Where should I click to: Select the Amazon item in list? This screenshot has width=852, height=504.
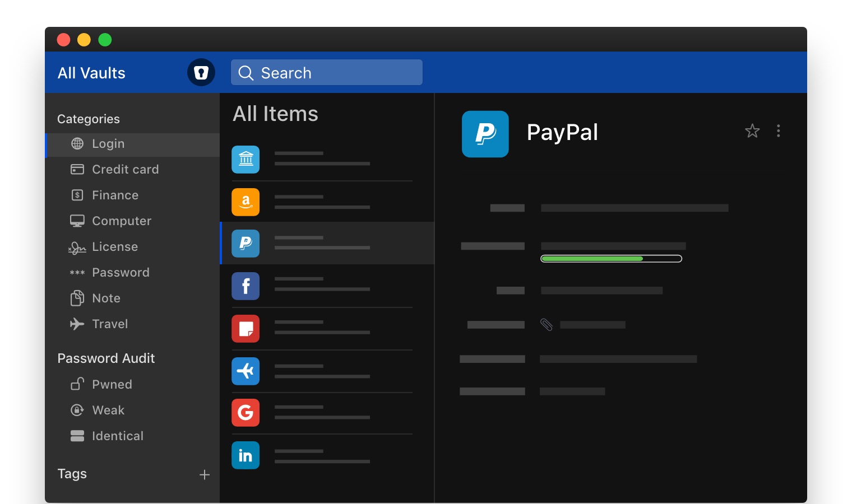pos(322,202)
